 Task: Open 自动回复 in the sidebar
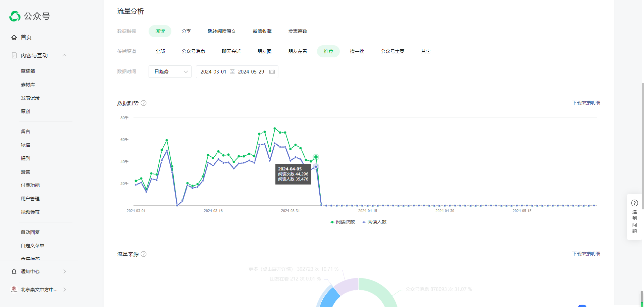30,232
